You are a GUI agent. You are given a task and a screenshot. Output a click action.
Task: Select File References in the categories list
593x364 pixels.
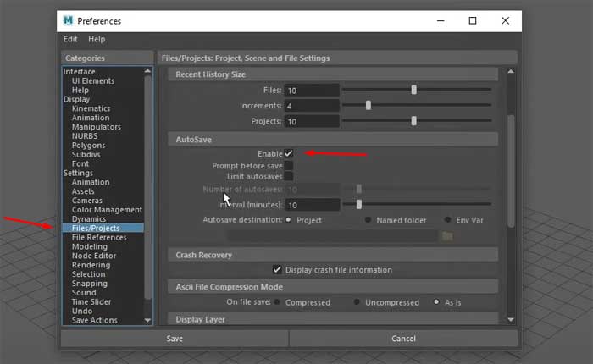point(99,238)
